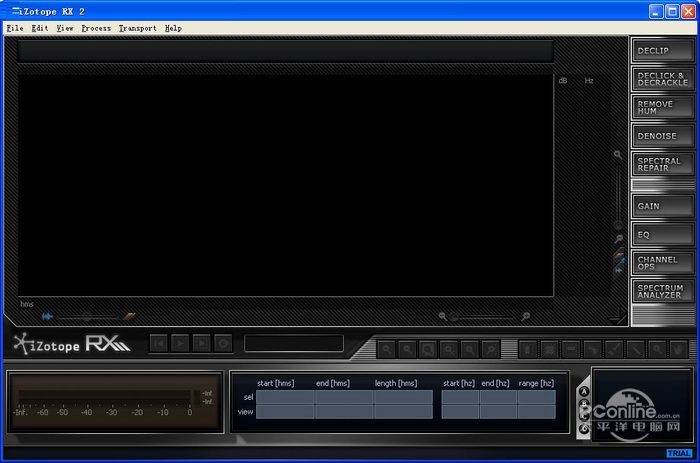Click the orange spectrogram icon right of Hz ruler
Image resolution: width=700 pixels, height=463 pixels.
point(619,254)
